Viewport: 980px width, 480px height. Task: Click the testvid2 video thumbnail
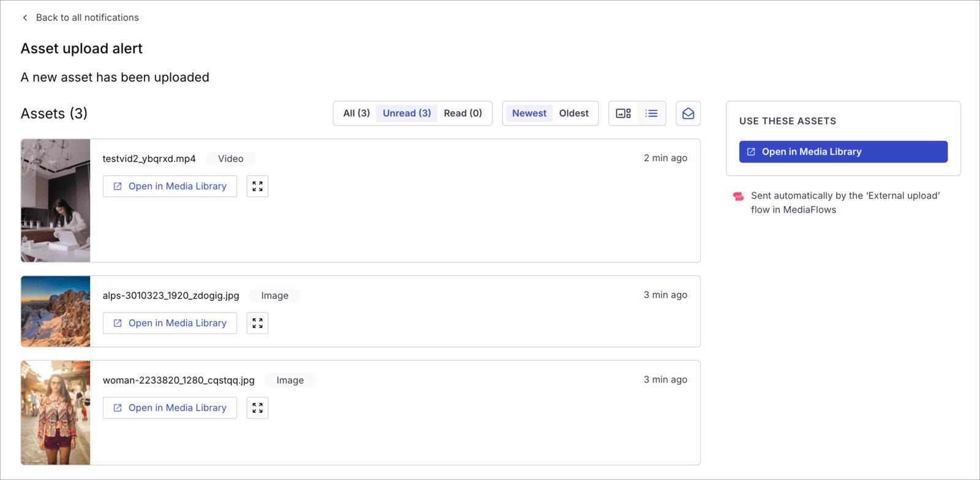(x=56, y=200)
